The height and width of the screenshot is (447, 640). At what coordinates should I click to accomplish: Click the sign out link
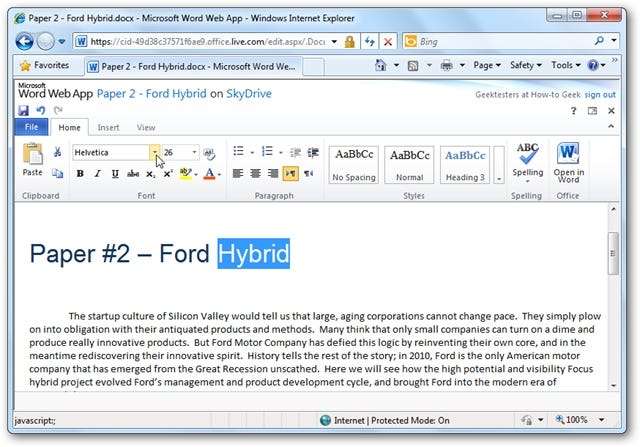coord(600,95)
